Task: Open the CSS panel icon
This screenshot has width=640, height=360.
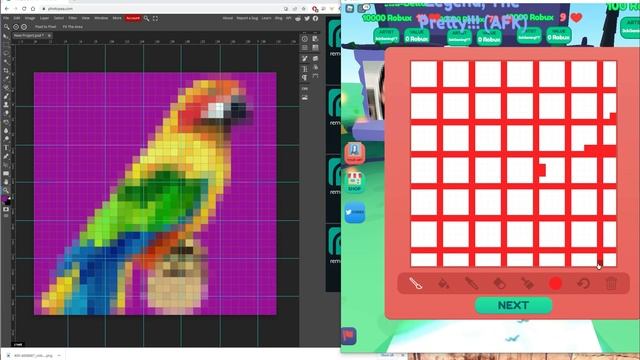Action: (x=305, y=89)
